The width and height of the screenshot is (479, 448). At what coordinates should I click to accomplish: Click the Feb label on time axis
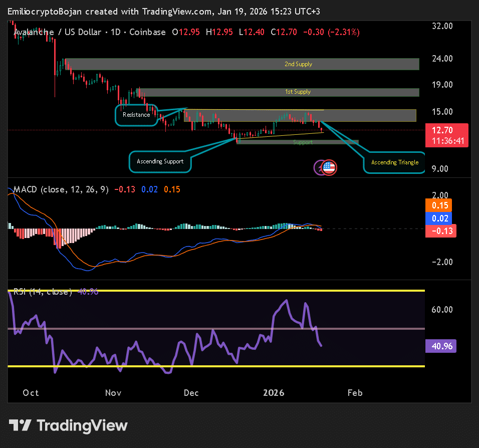click(355, 393)
